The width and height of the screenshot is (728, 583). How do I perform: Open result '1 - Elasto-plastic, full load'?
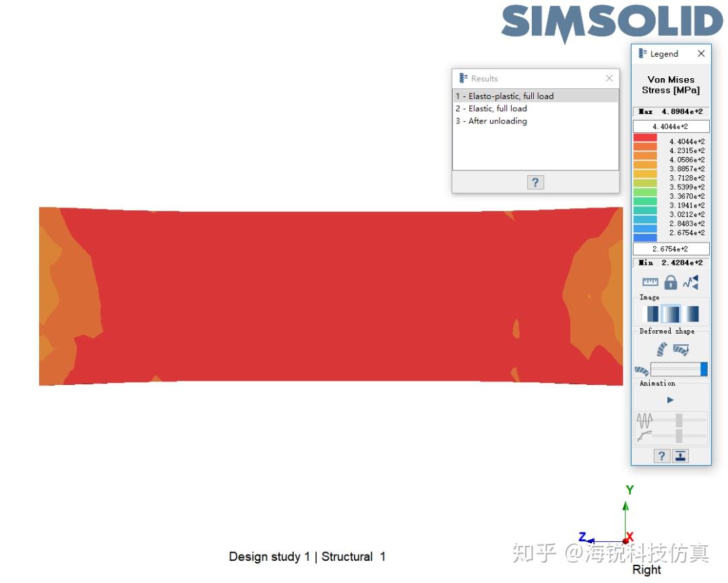coord(504,96)
